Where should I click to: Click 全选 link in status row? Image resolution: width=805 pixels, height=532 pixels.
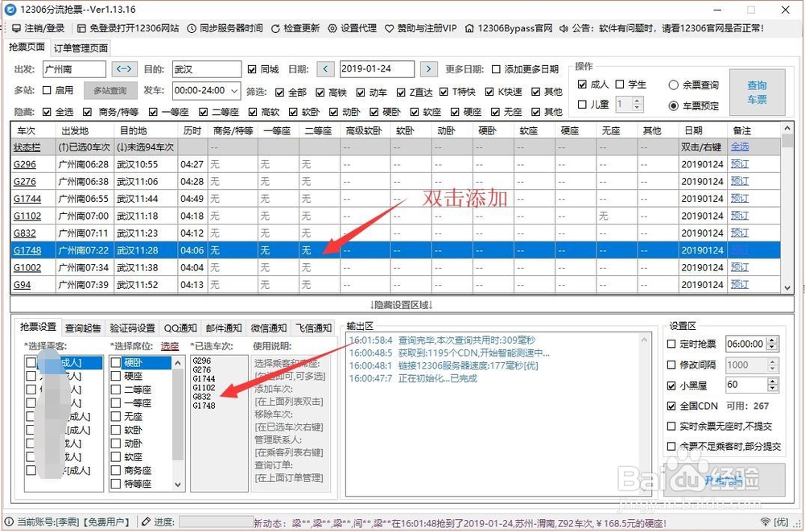point(740,146)
